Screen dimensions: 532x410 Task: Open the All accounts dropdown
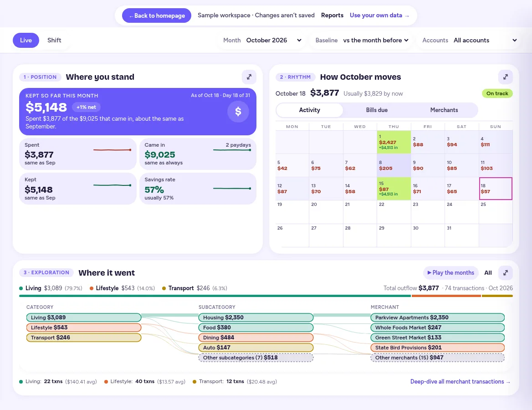[x=469, y=40]
